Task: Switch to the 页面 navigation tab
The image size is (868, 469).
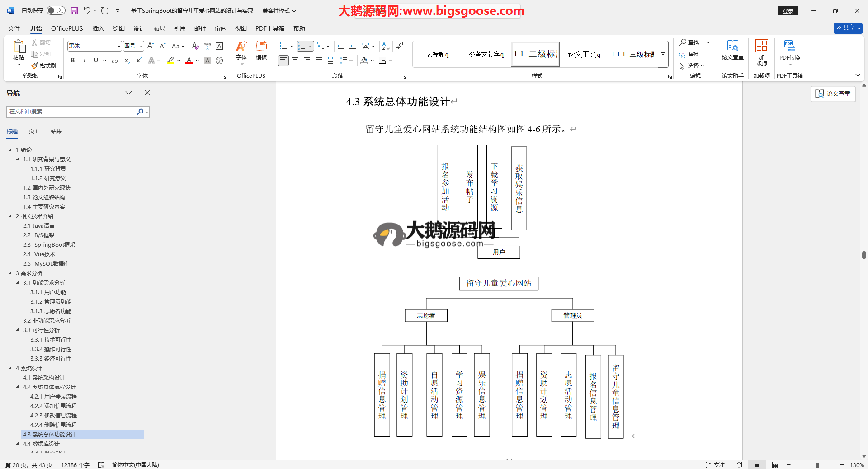Action: coord(34,131)
